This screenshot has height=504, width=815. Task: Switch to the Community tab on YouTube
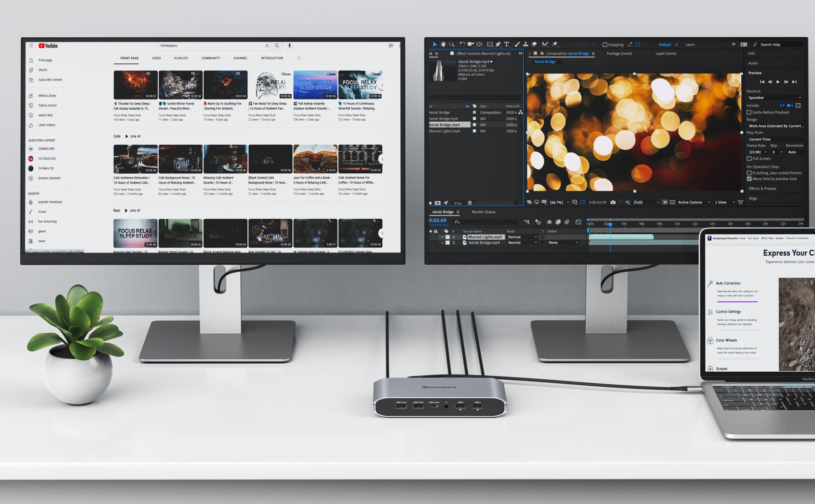pyautogui.click(x=210, y=58)
